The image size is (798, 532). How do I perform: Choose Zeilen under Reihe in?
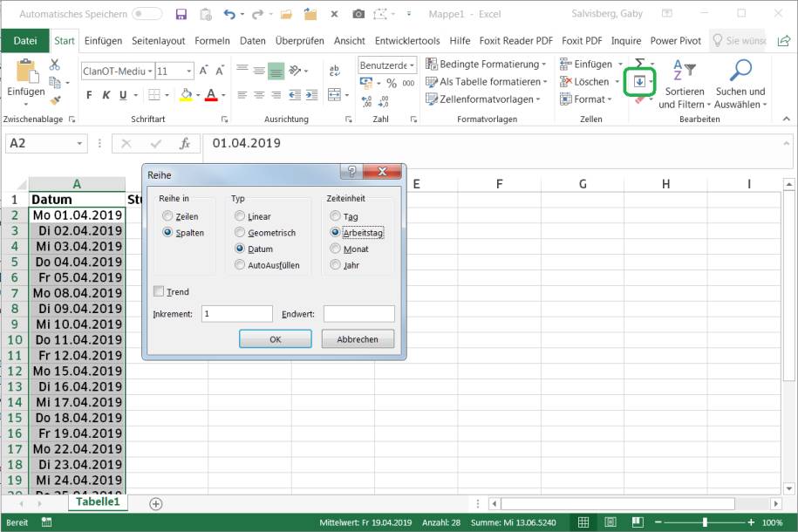pos(167,216)
